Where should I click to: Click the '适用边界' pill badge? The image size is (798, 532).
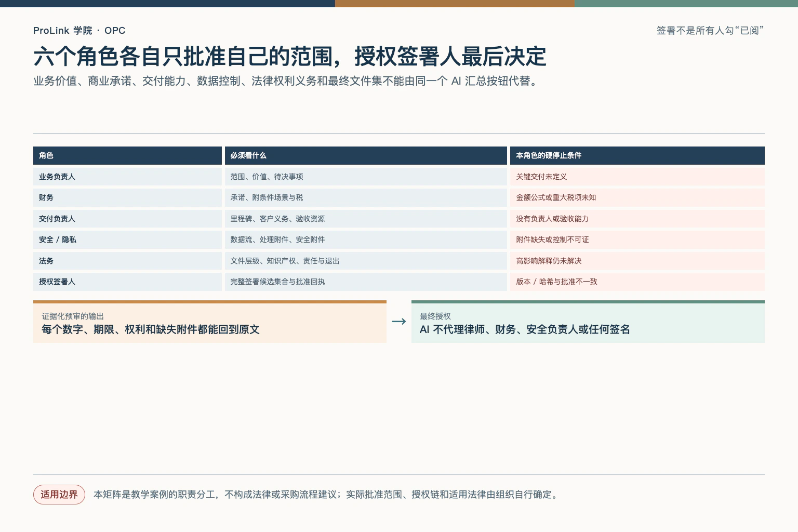59,495
